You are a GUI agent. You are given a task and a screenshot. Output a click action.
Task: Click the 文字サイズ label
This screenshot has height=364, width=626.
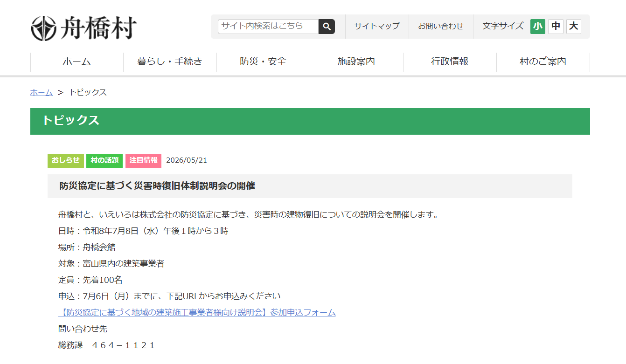tap(503, 26)
